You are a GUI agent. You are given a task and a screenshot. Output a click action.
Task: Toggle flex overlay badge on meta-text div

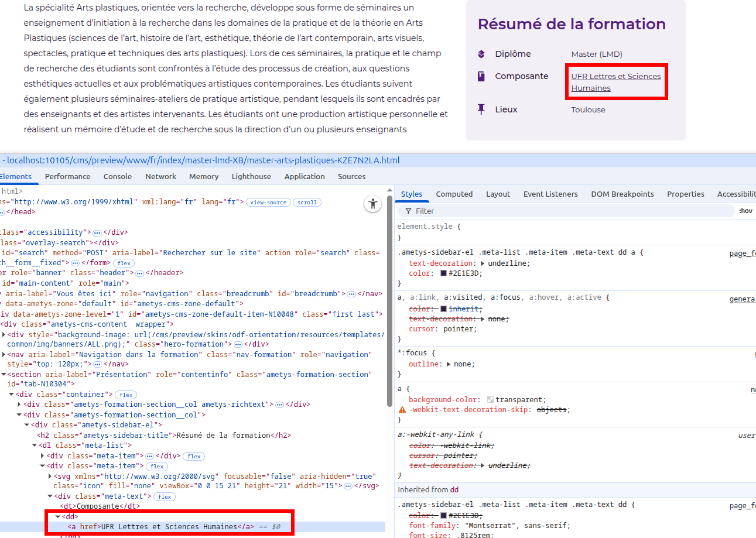[165, 497]
